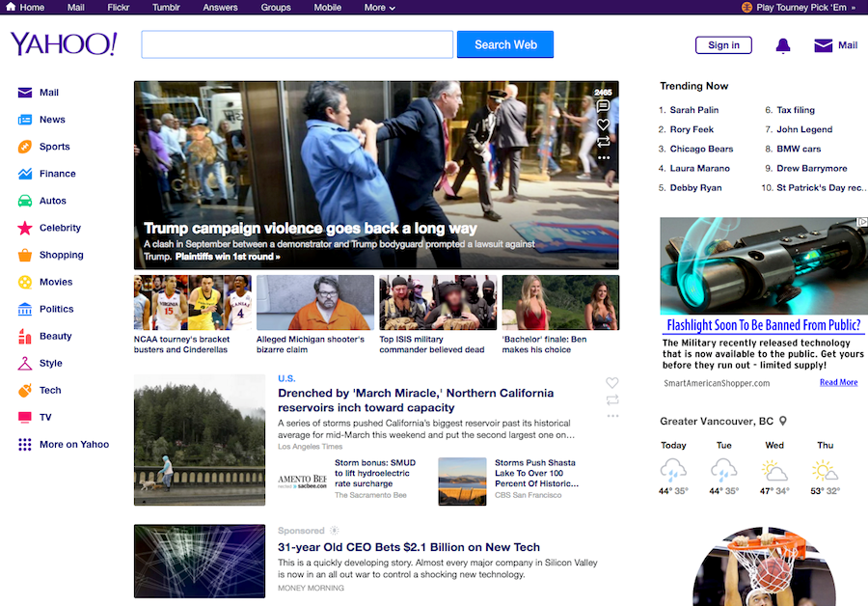Image resolution: width=868 pixels, height=606 pixels.
Task: Open the three-dot menu on Trump story
Action: [604, 157]
